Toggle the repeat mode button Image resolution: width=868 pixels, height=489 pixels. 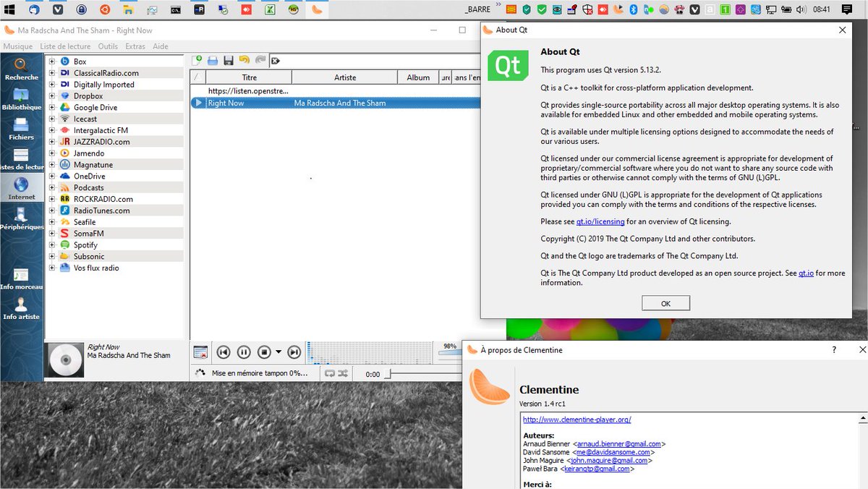click(330, 373)
